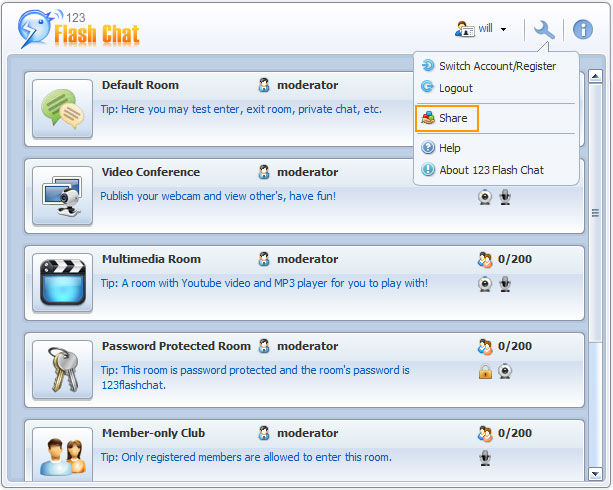
Task: Click moderator icon in Default Room
Action: click(x=264, y=85)
